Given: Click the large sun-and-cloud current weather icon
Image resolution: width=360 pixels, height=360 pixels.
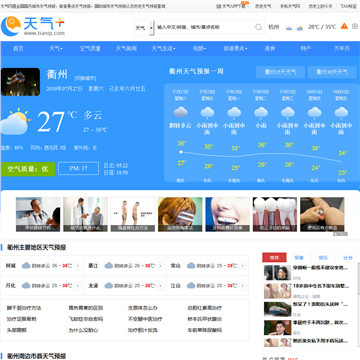Looking at the screenshot, I should click(x=14, y=121).
